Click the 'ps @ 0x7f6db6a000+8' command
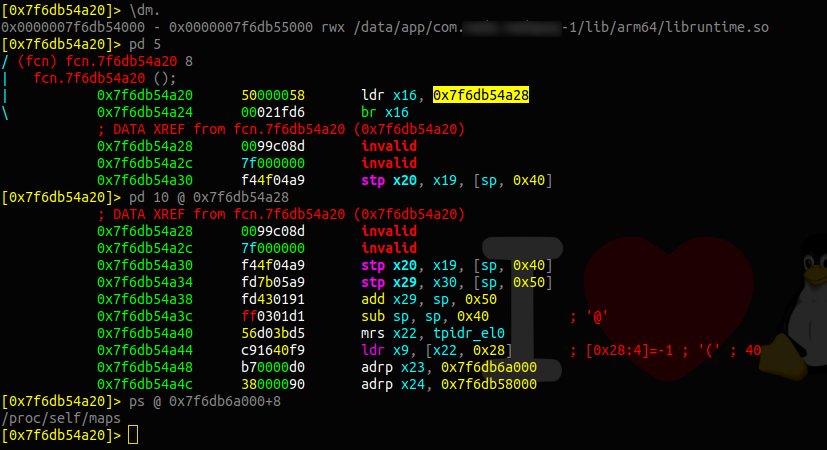Screen dimensions: 827x450 pyautogui.click(x=205, y=401)
